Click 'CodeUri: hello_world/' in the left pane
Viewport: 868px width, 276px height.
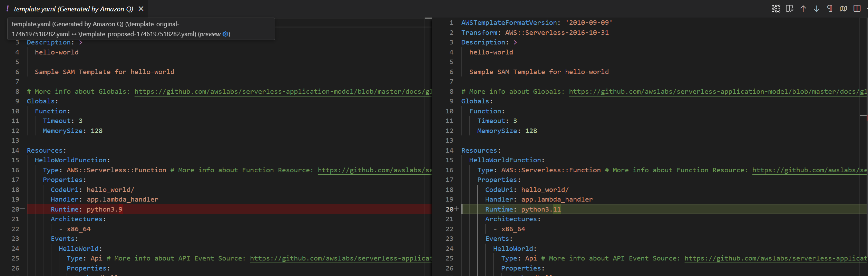click(x=92, y=190)
